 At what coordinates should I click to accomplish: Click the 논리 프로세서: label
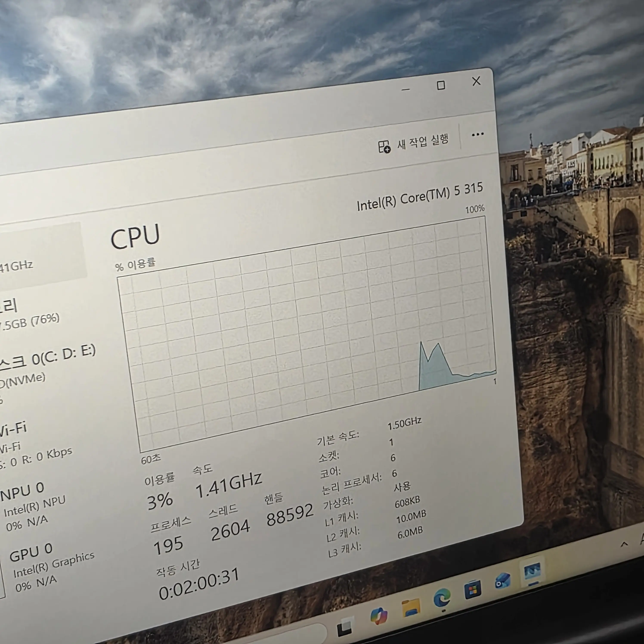(x=352, y=483)
